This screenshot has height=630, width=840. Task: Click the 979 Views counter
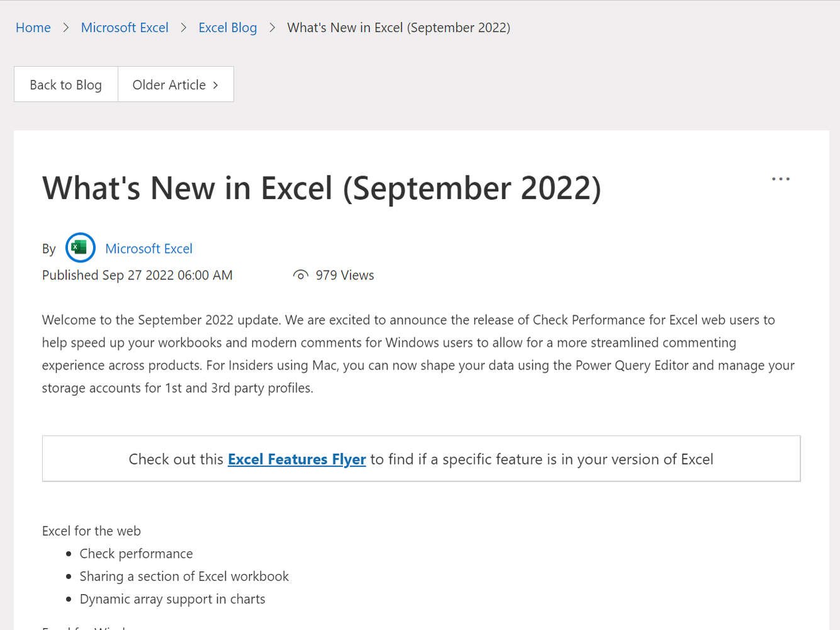point(344,274)
